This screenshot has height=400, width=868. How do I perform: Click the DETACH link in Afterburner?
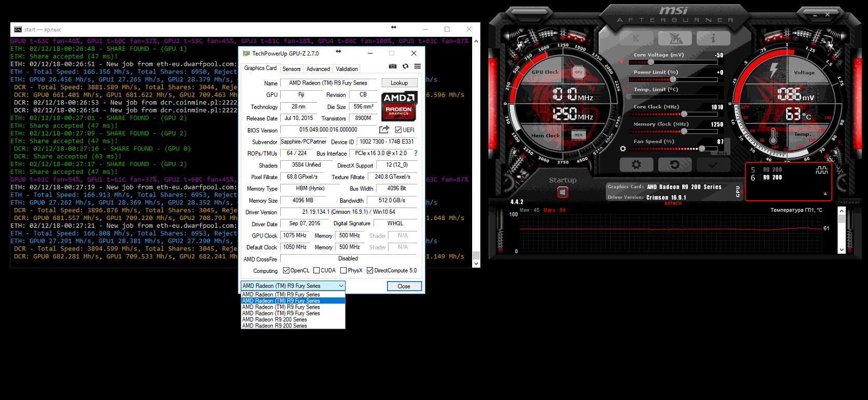coord(673,203)
